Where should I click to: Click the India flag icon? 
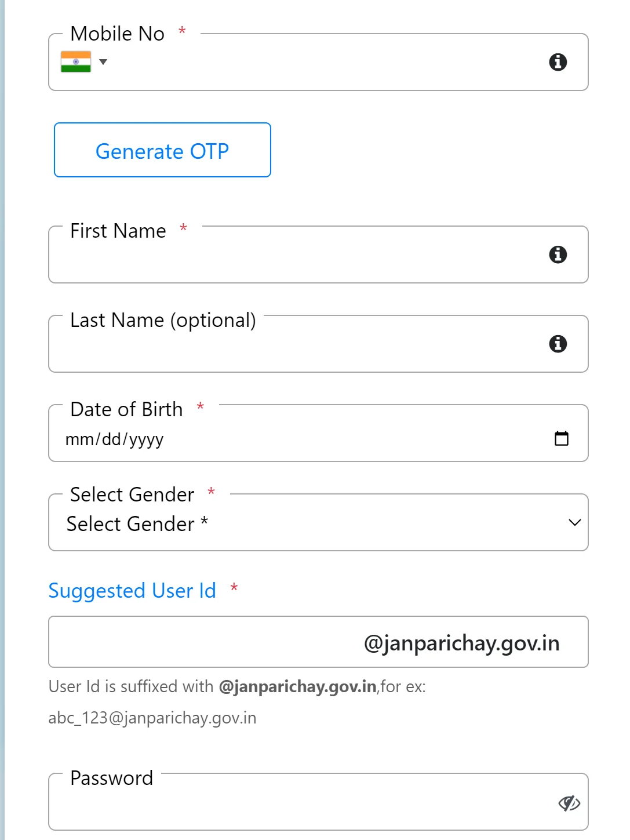[76, 62]
